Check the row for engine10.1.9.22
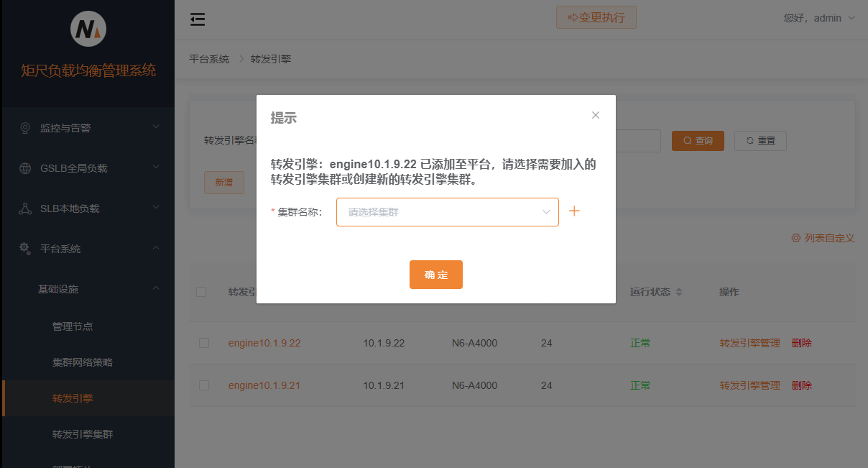 click(203, 343)
